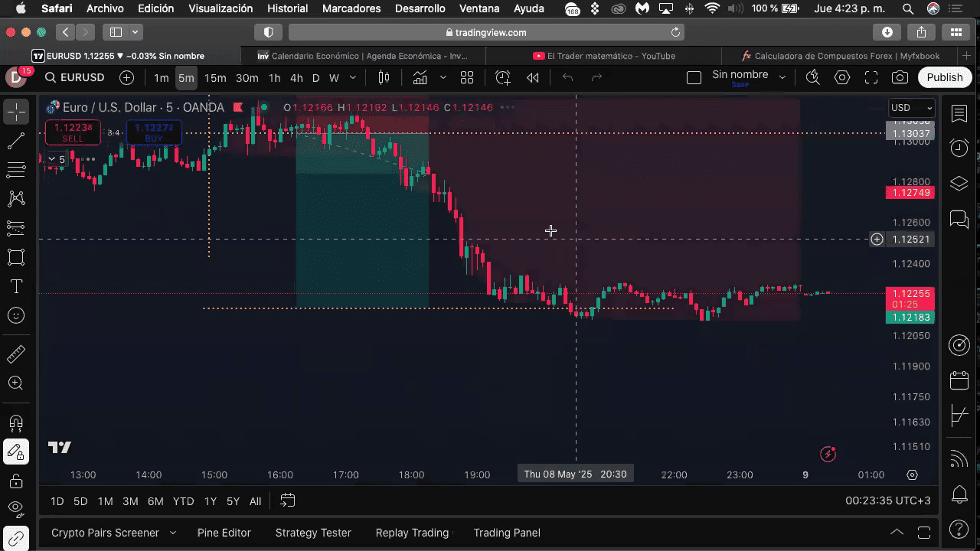Open the Measure ruler tool
980x551 pixels.
click(x=15, y=354)
